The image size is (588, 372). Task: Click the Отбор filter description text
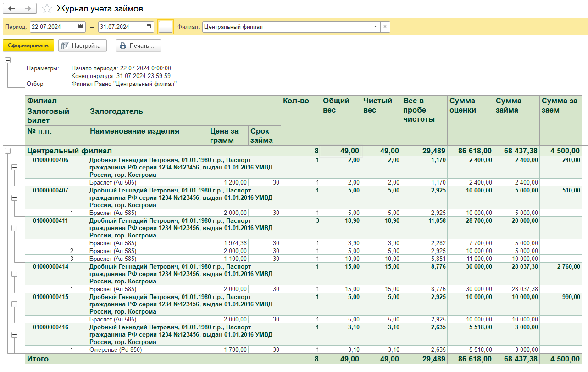pyautogui.click(x=124, y=84)
